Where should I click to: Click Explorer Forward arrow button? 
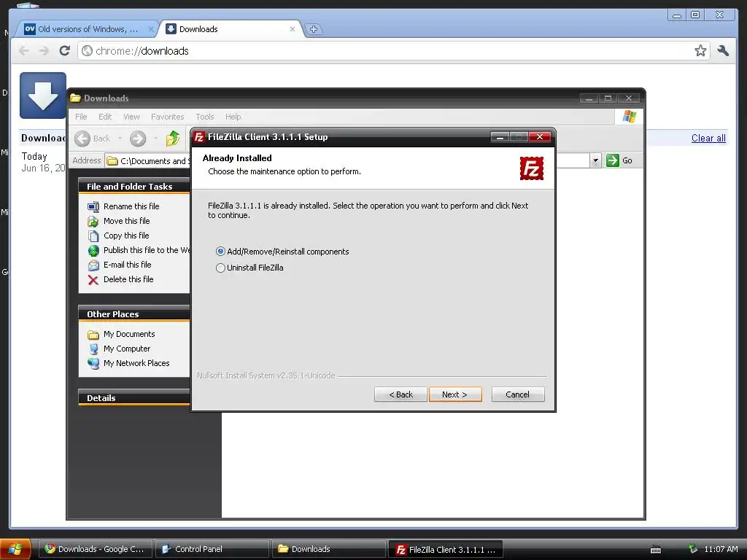tap(138, 139)
